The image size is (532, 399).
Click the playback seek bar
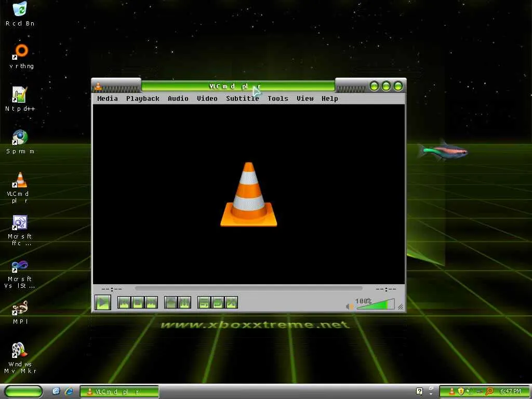point(249,288)
